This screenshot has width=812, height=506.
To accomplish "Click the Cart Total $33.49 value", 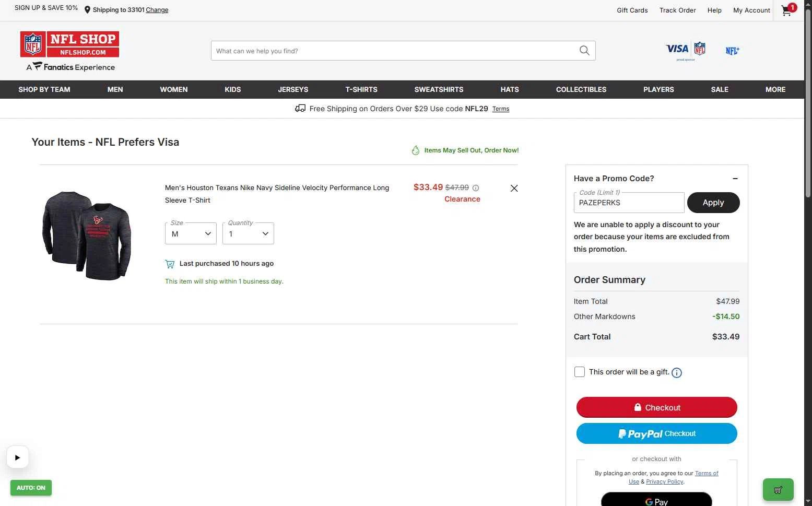I will [x=726, y=337].
